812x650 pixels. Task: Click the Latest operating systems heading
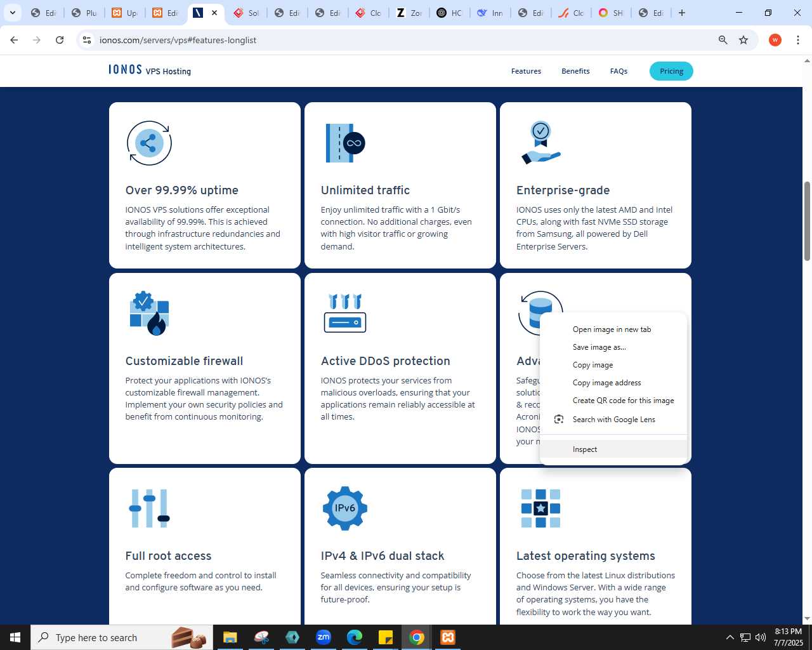[x=586, y=556]
